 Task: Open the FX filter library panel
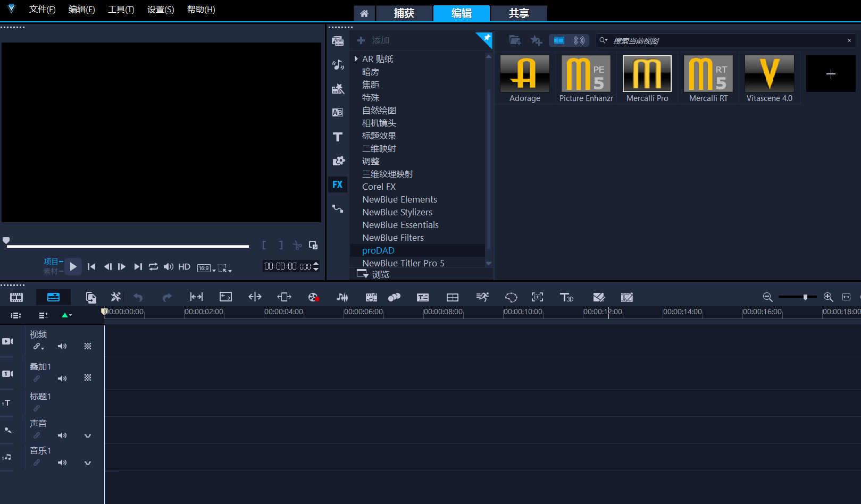pyautogui.click(x=337, y=184)
